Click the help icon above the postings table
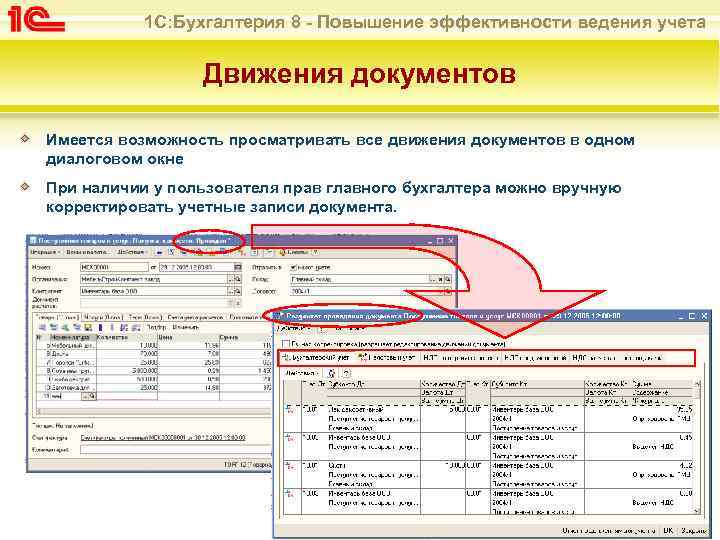 pyautogui.click(x=346, y=373)
